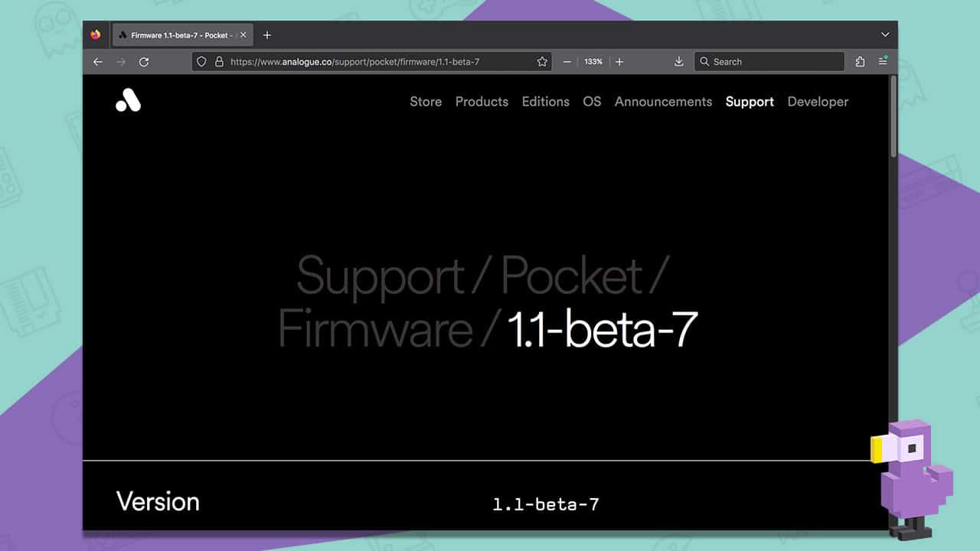Click Firmware in the breadcrumb heading
Image resolution: width=980 pixels, height=551 pixels.
pos(376,329)
